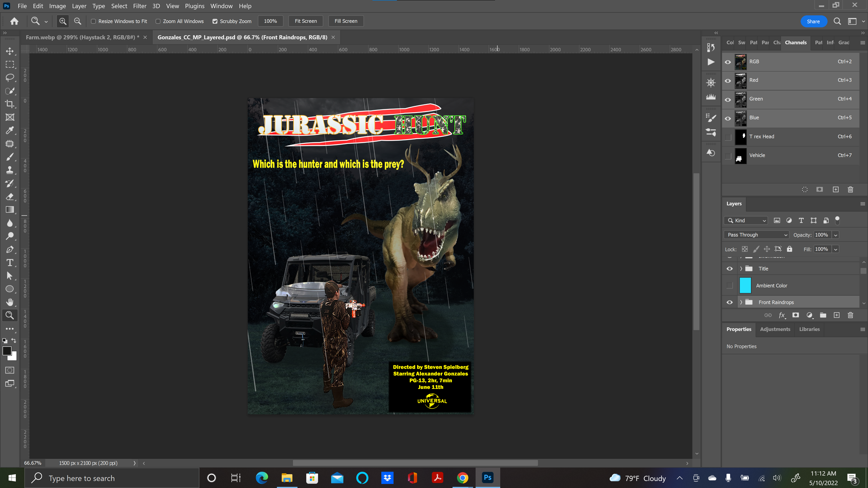Click the Ambient Color layer thumbnail
Image resolution: width=868 pixels, height=488 pixels.
point(745,286)
